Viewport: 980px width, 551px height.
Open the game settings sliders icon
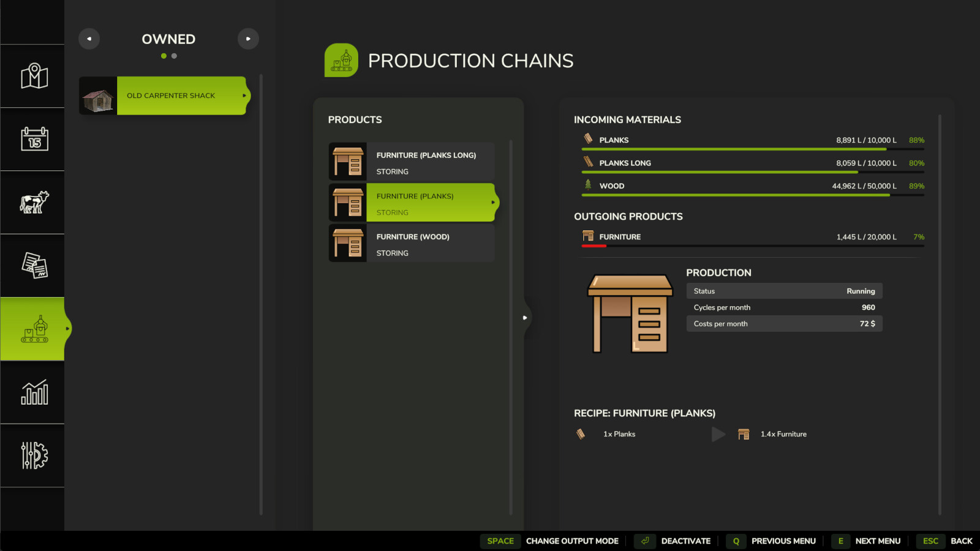coord(34,455)
